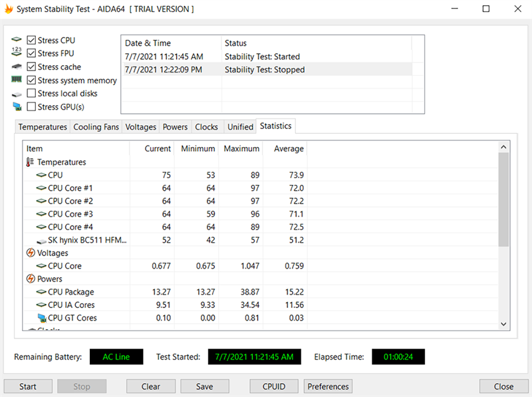Click the Stress FPU 123 icon
This screenshot has height=397, width=532.
click(16, 52)
